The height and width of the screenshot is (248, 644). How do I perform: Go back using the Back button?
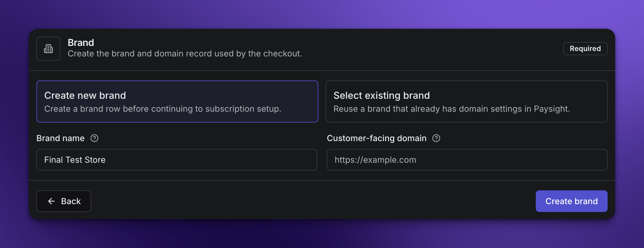click(x=64, y=201)
